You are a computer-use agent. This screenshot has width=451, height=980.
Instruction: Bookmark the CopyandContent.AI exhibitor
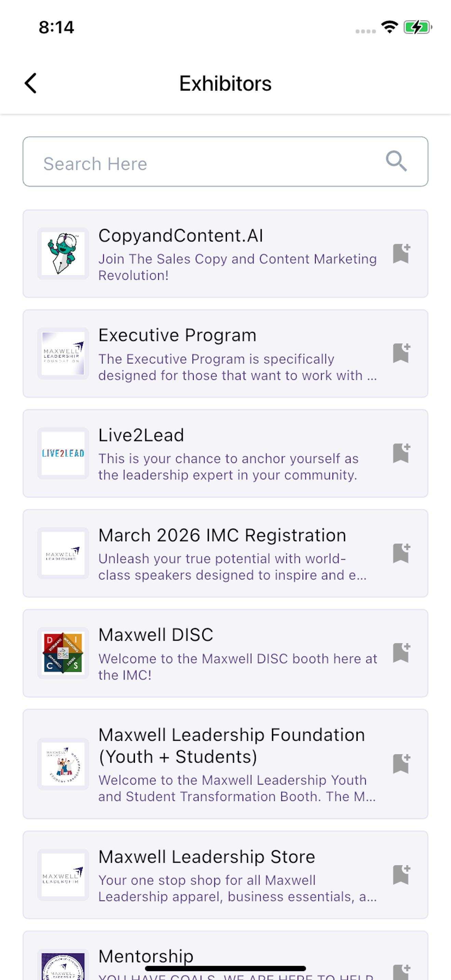401,253
